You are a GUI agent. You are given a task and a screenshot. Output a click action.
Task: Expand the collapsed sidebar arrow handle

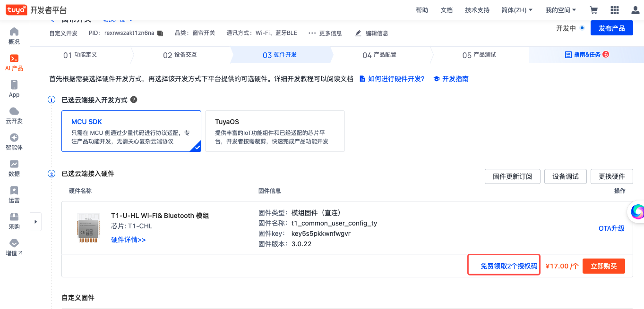[36, 222]
